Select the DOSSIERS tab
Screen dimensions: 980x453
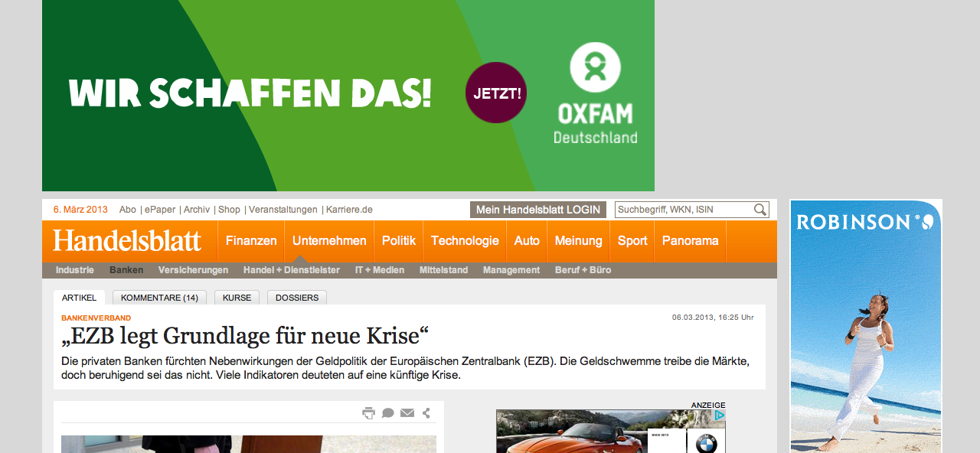(297, 298)
